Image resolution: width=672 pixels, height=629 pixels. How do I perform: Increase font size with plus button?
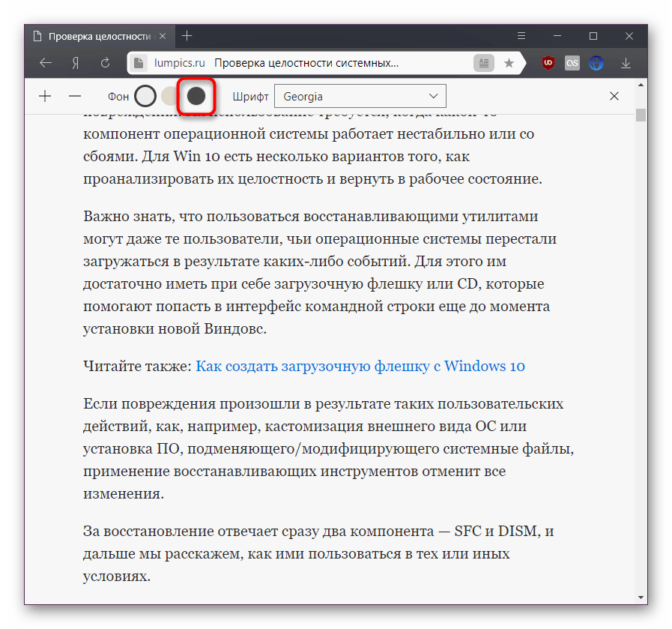[x=45, y=96]
